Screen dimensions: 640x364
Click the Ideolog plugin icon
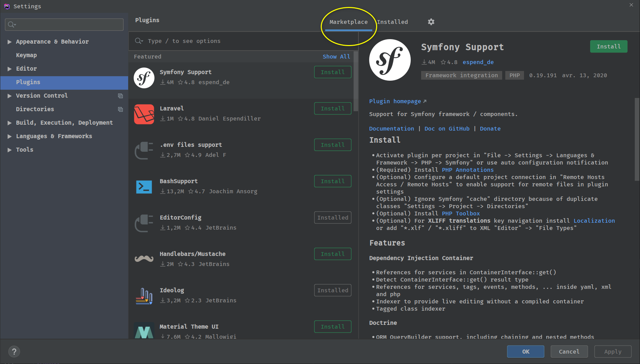(x=144, y=296)
